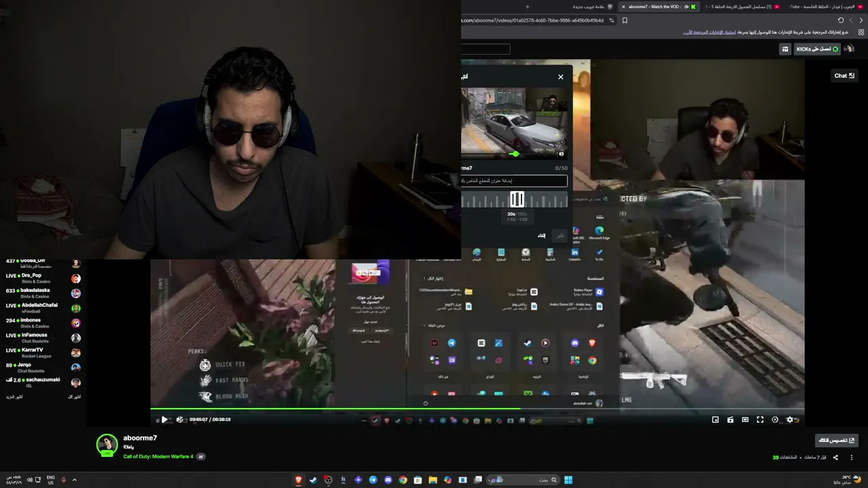Screen dimensions: 868x488
Task: Select the clip preview thumbnail
Action: 513,123
